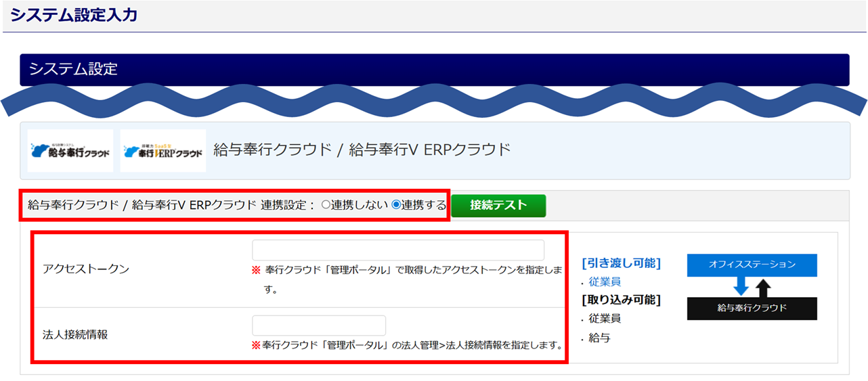Open the 従業員 link under 引き渡し可能
868x381 pixels.
(605, 282)
